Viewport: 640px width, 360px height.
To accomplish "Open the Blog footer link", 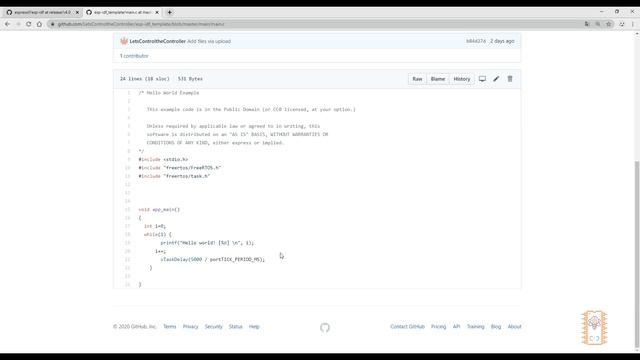I will click(x=496, y=327).
